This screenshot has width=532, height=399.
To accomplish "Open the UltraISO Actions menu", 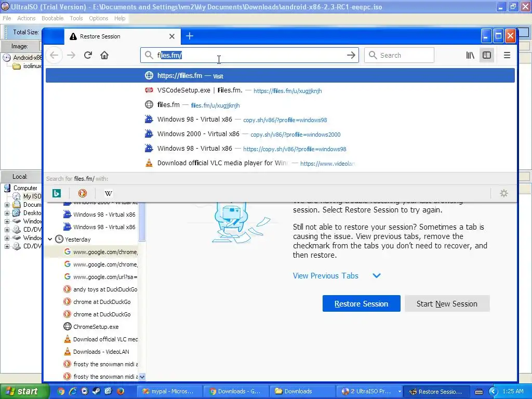I will tap(26, 18).
